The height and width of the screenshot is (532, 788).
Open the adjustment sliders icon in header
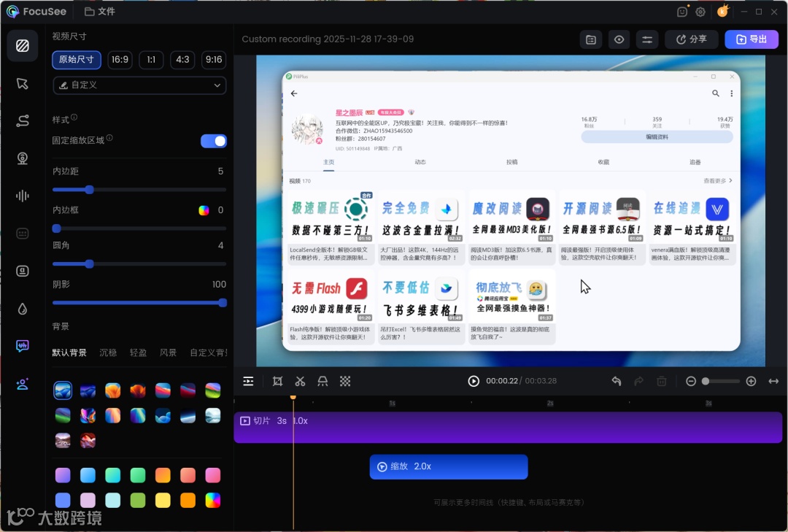click(647, 39)
